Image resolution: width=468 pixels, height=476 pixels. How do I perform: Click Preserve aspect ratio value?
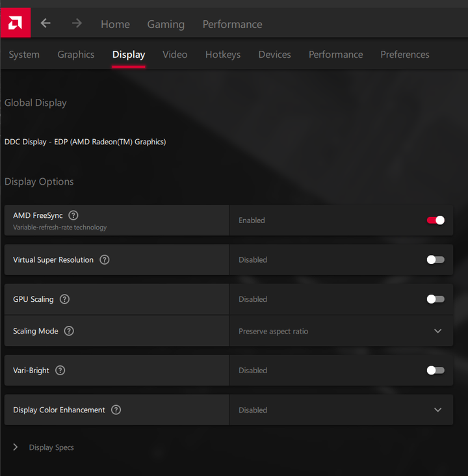(x=273, y=331)
